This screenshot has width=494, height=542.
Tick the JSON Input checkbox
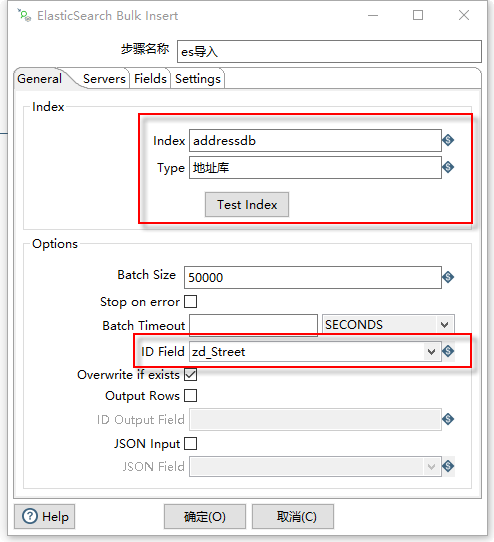tap(190, 443)
